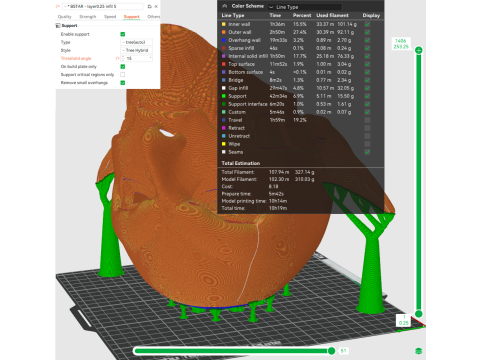Image resolution: width=480 pixels, height=360 pixels.
Task: Open the support Type dropdown
Action: click(137, 42)
